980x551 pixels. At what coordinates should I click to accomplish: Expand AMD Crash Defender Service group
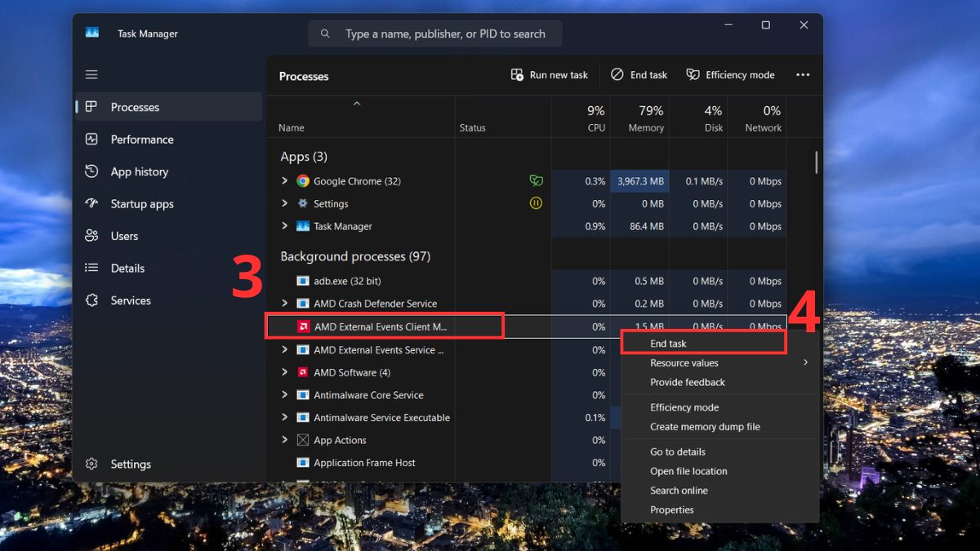point(284,303)
